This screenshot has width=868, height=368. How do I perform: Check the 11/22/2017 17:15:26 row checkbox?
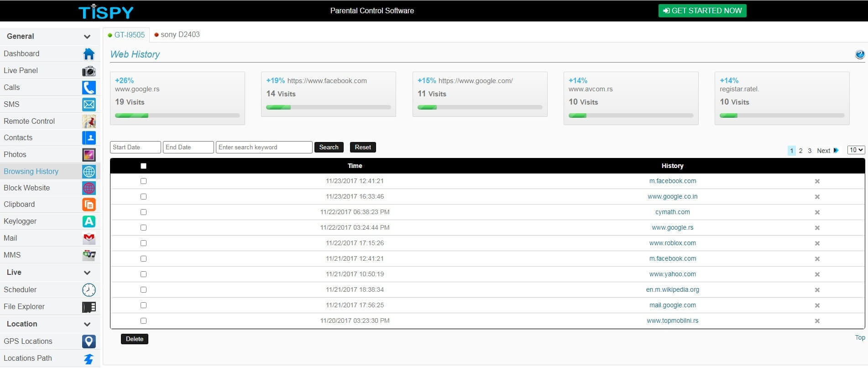pyautogui.click(x=144, y=243)
